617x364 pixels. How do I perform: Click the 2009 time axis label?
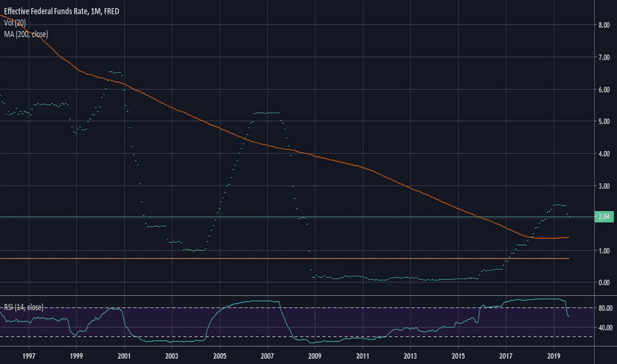315,356
